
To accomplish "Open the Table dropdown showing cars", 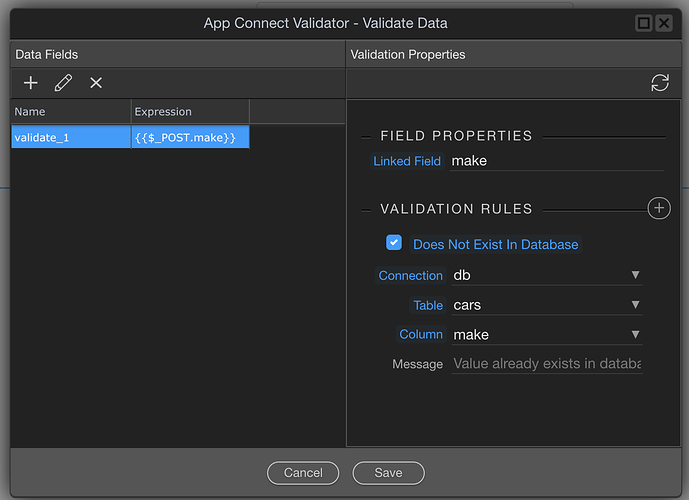I will pos(547,305).
